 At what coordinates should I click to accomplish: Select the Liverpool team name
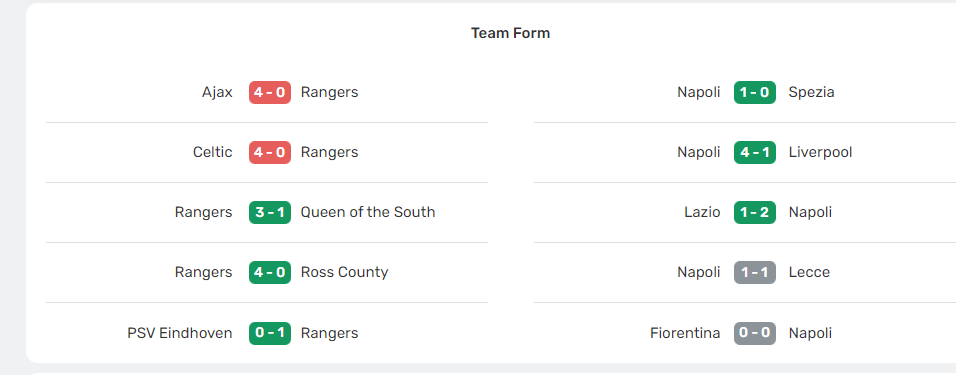pyautogui.click(x=820, y=152)
